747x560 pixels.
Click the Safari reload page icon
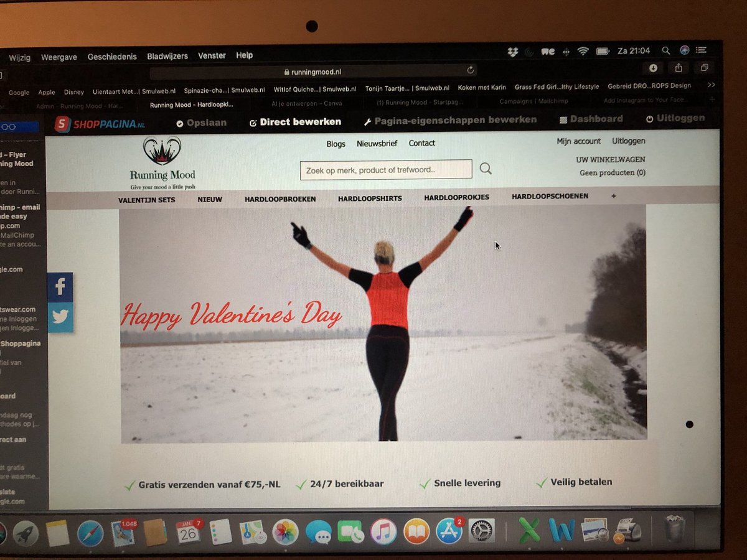[471, 70]
